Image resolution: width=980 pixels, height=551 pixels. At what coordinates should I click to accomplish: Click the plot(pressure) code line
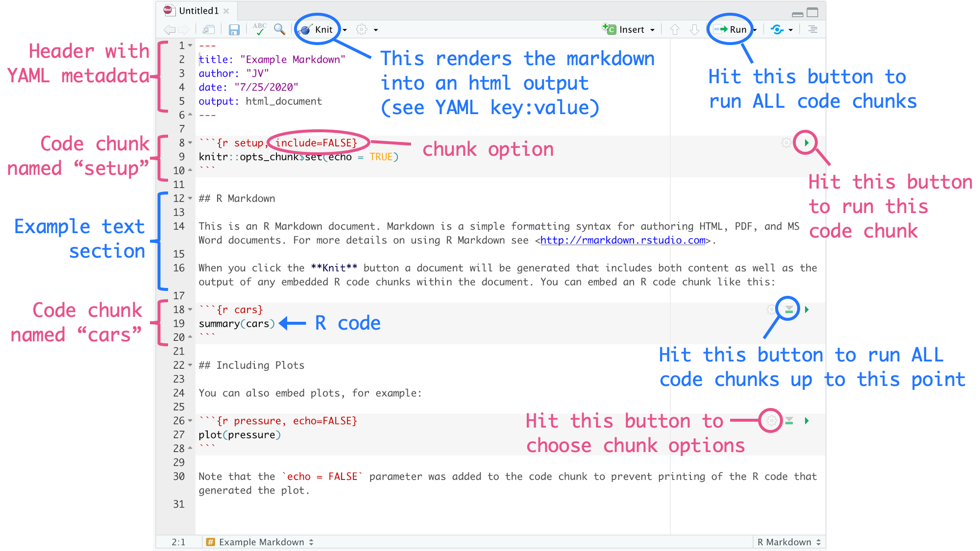[x=240, y=435]
